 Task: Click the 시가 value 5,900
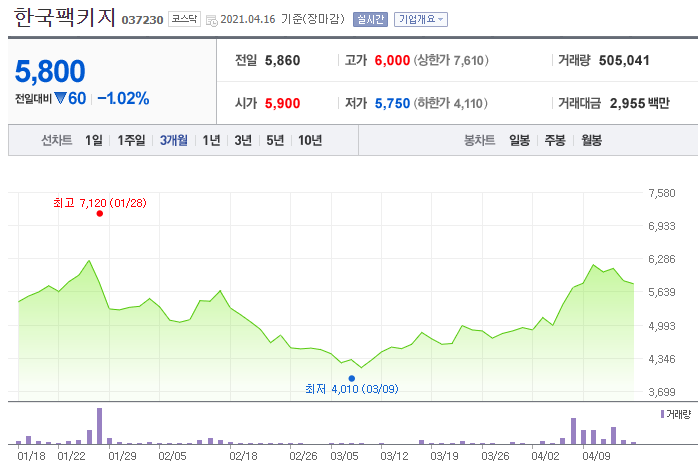pos(282,104)
